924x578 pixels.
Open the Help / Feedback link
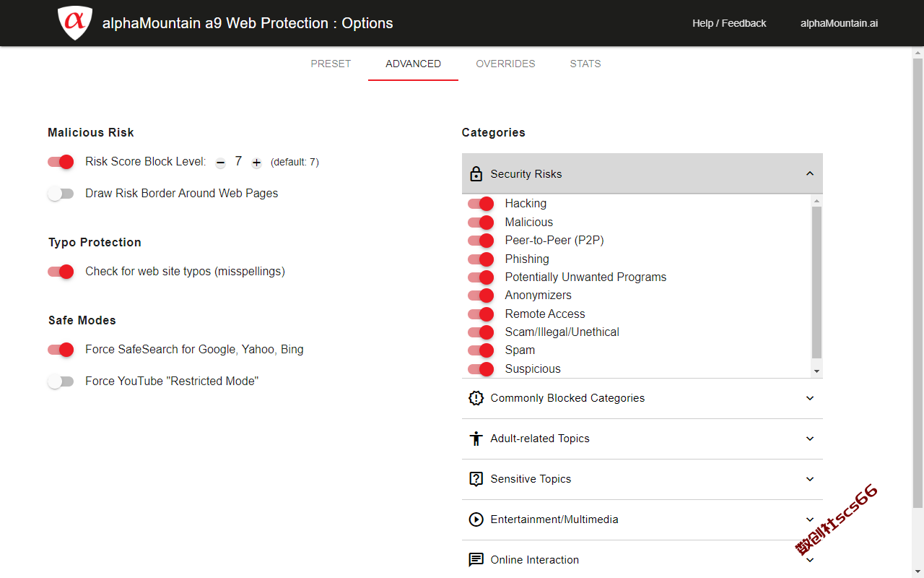pos(729,23)
